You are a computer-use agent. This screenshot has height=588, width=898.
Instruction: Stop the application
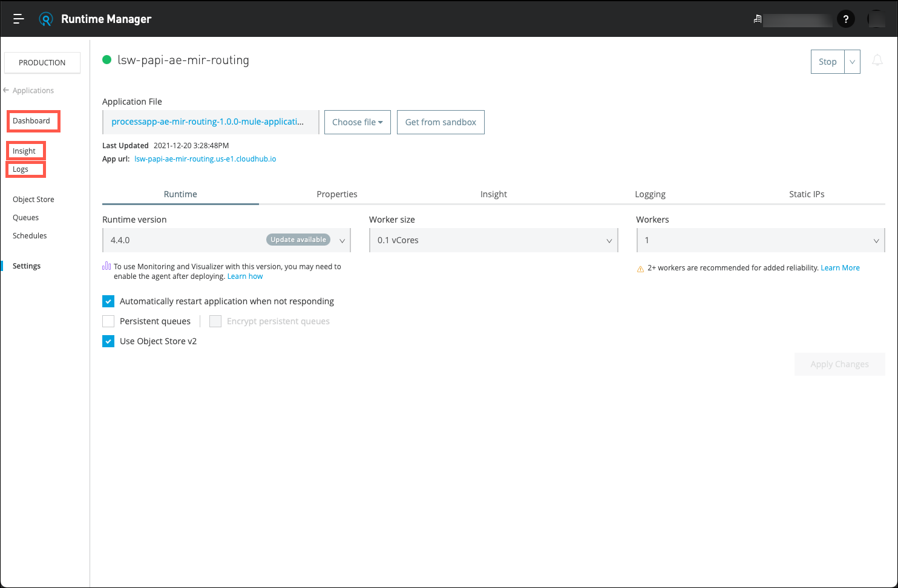[x=828, y=62]
